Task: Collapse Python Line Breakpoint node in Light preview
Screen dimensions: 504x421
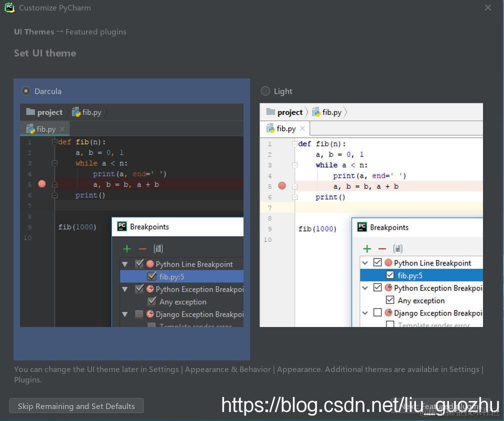Action: 365,263
